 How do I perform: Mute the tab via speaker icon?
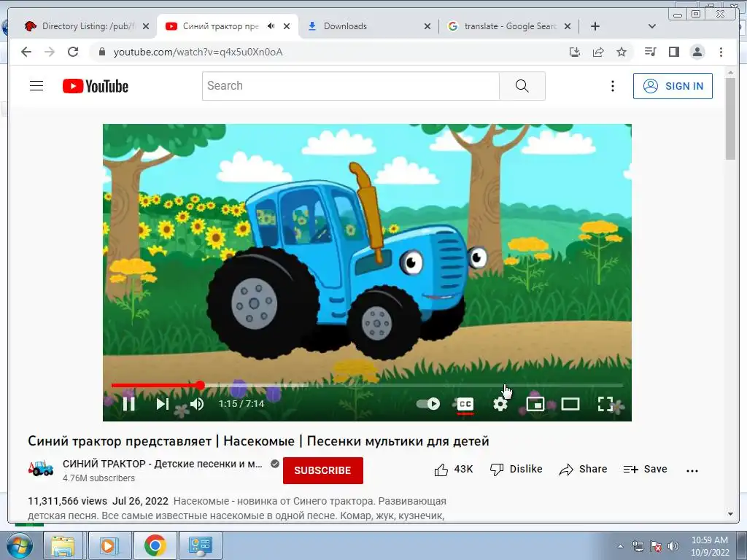[x=271, y=26]
